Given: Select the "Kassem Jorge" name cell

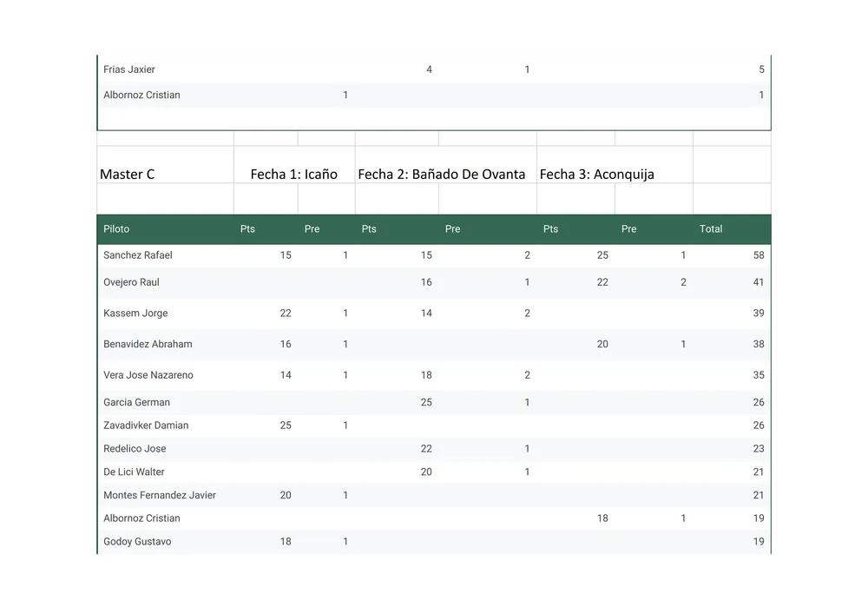Looking at the screenshot, I should point(135,314).
